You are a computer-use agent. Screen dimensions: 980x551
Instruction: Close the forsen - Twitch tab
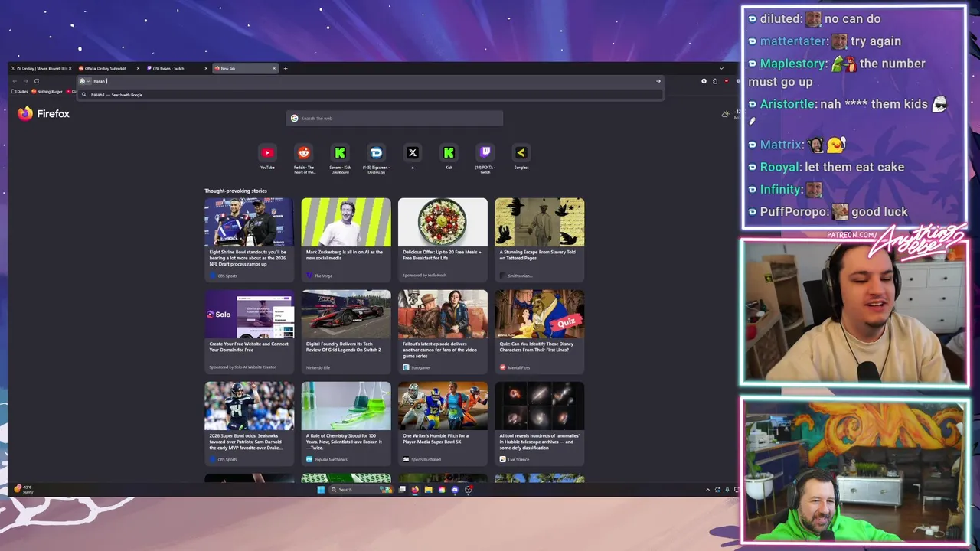(206, 68)
